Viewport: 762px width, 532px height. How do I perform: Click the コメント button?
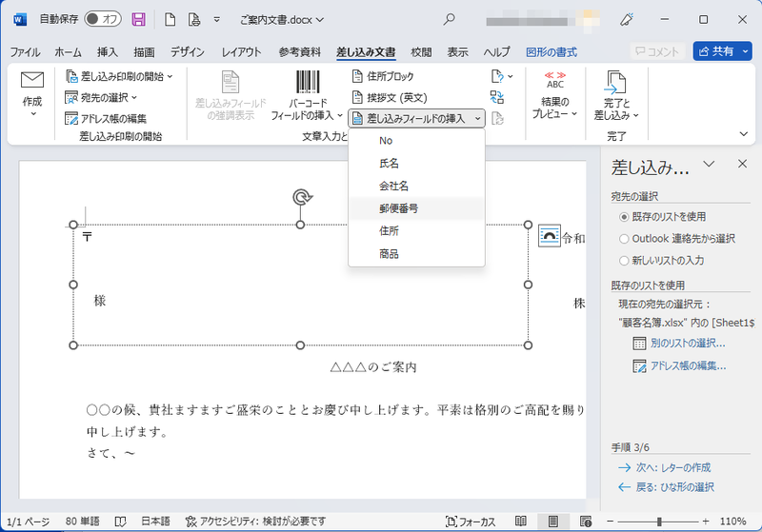tap(657, 51)
